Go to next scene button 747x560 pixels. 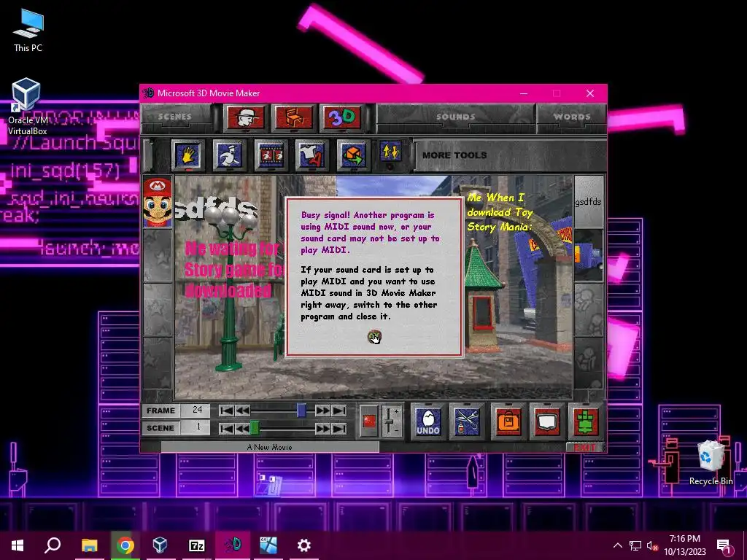322,429
